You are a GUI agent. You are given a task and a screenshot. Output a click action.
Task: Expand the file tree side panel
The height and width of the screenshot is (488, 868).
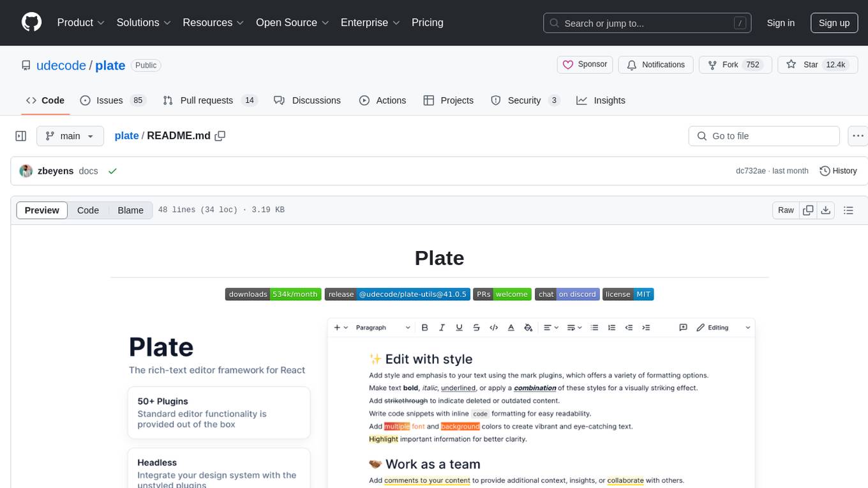[21, 136]
